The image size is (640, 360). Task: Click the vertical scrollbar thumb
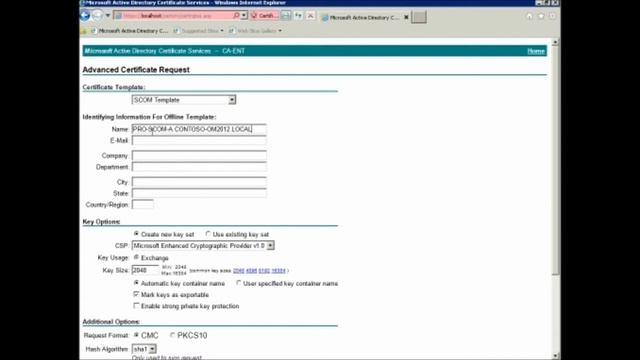[x=555, y=160]
